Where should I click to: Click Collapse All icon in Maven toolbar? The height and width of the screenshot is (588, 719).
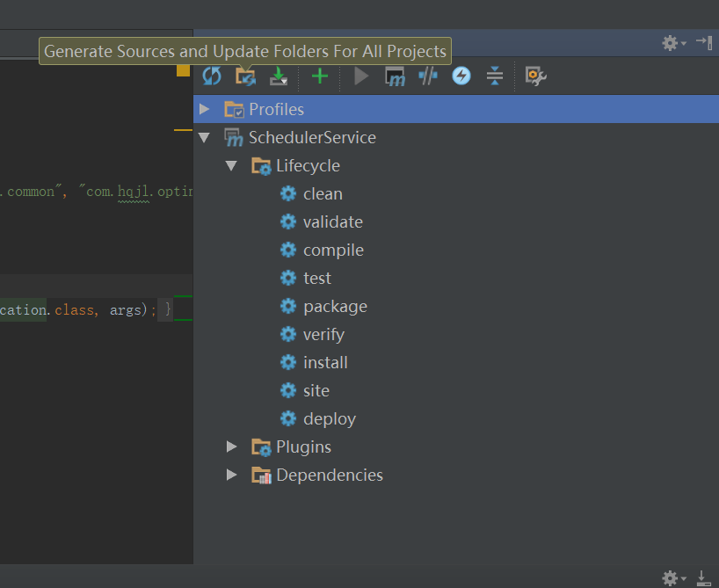495,76
